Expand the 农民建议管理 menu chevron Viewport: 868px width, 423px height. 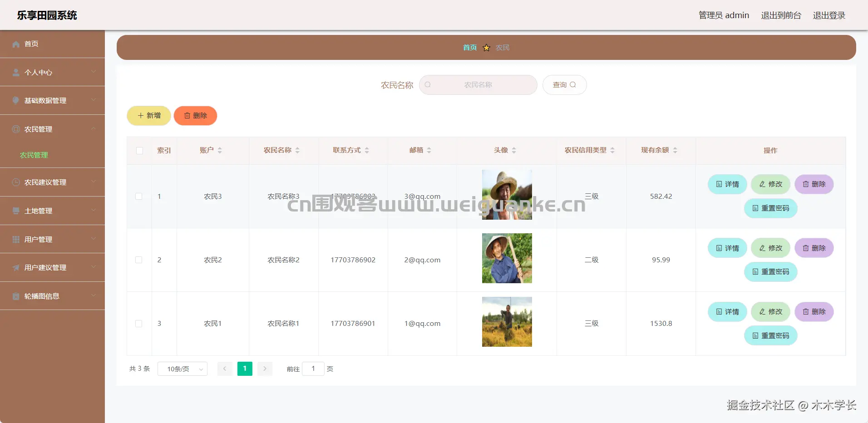tap(94, 182)
